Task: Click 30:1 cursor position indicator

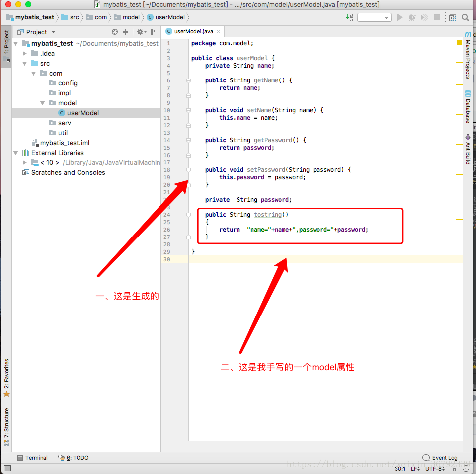Action: point(400,469)
